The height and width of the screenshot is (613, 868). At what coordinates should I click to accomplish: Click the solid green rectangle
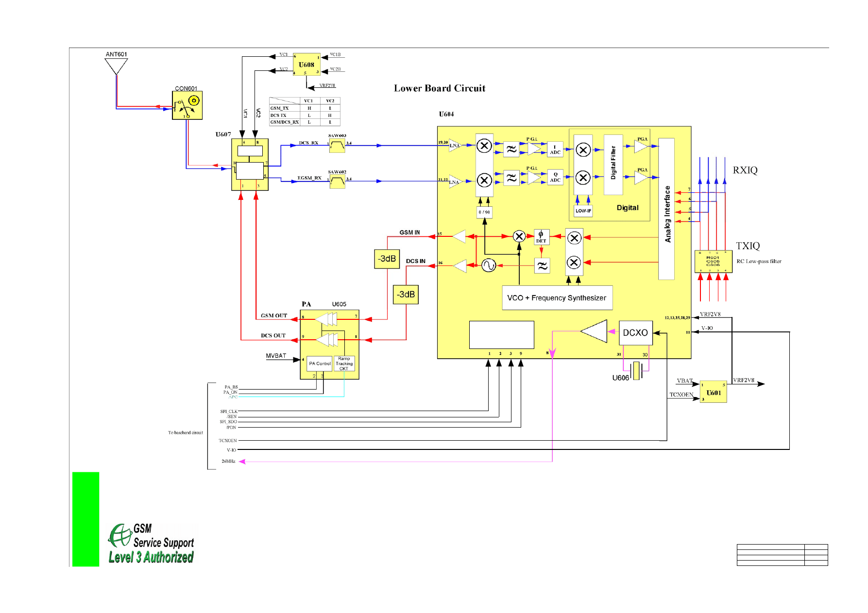pos(85,519)
